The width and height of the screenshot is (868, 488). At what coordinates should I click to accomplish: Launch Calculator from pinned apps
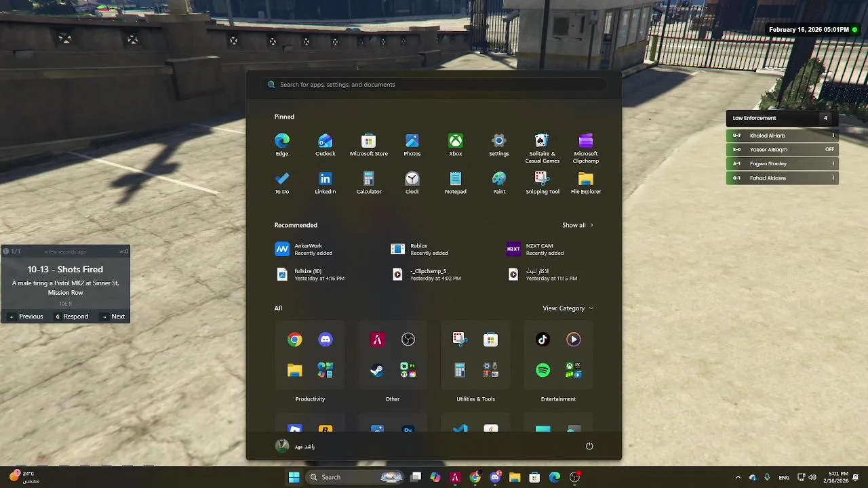pyautogui.click(x=369, y=182)
